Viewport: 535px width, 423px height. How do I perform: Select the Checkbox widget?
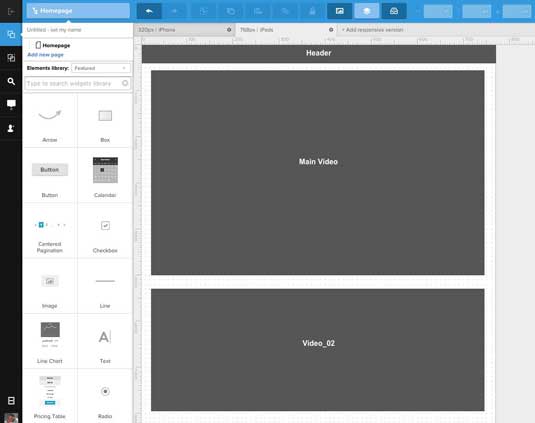(105, 231)
